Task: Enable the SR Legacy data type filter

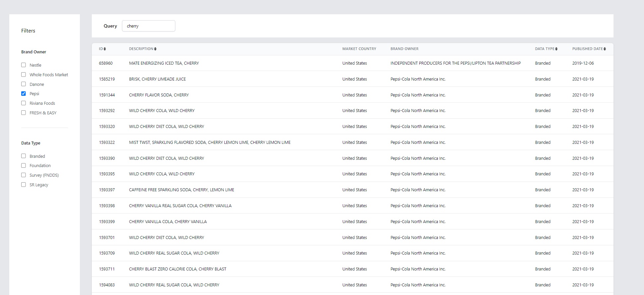Action: (x=24, y=185)
